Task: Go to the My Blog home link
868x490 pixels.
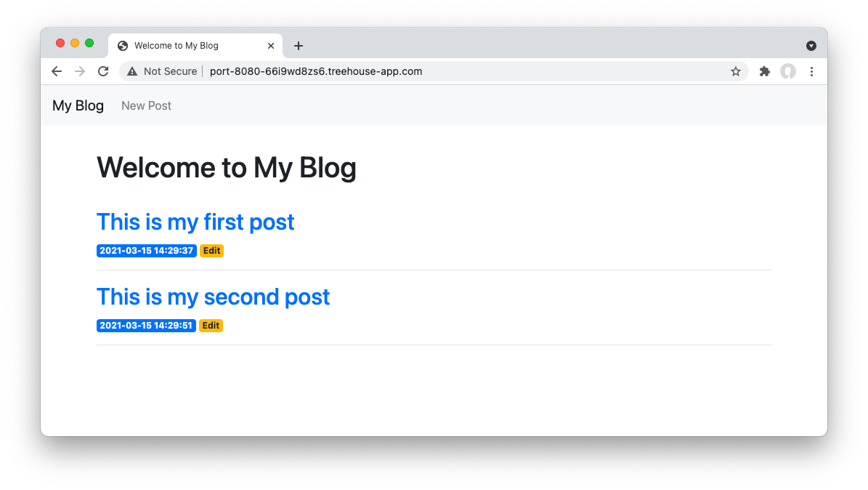Action: tap(78, 105)
